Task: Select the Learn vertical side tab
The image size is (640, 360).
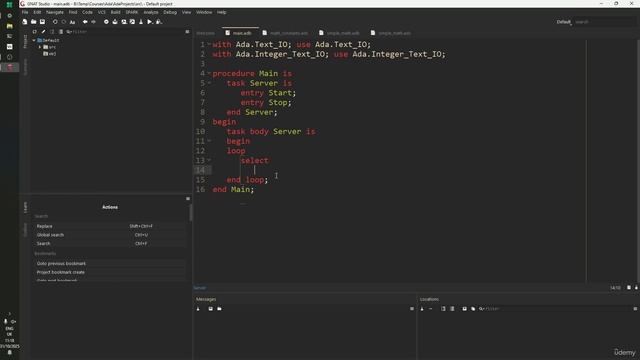Action: (25, 207)
